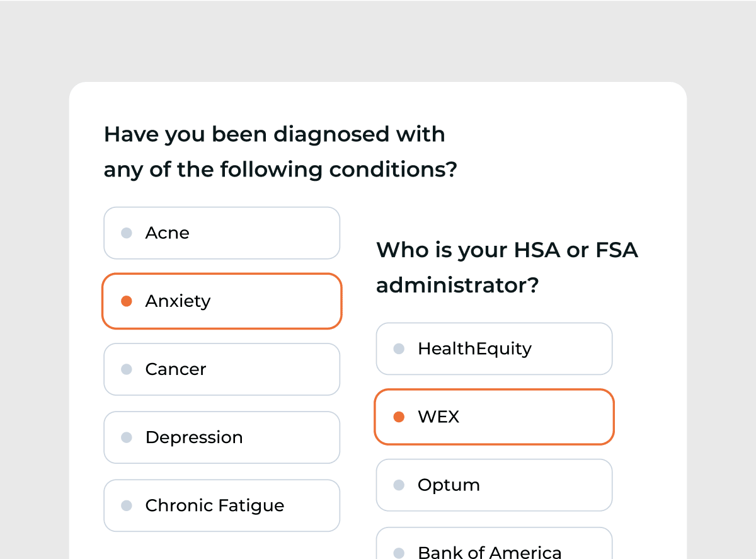The image size is (756, 559).
Task: Click the Acne option label
Action: coord(167,233)
